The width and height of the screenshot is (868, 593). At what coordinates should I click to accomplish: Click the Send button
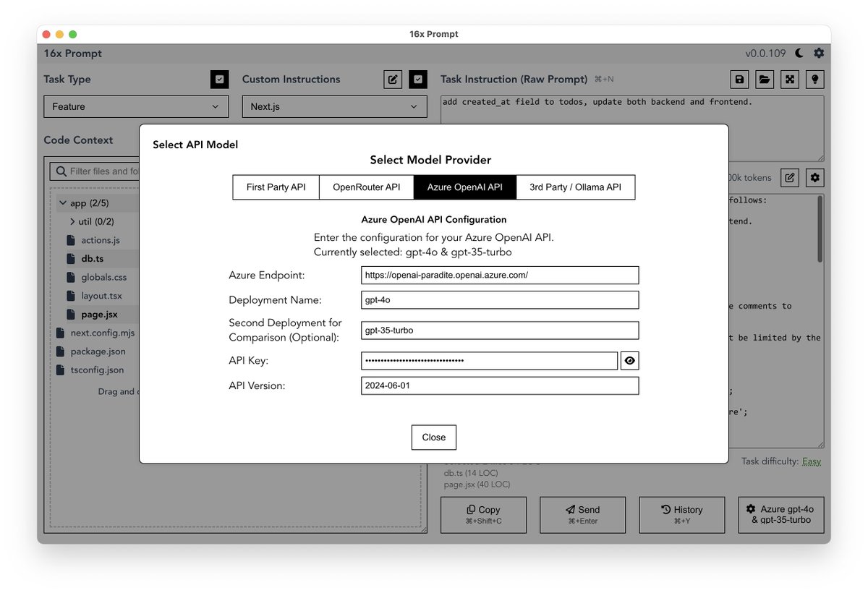[x=582, y=514]
